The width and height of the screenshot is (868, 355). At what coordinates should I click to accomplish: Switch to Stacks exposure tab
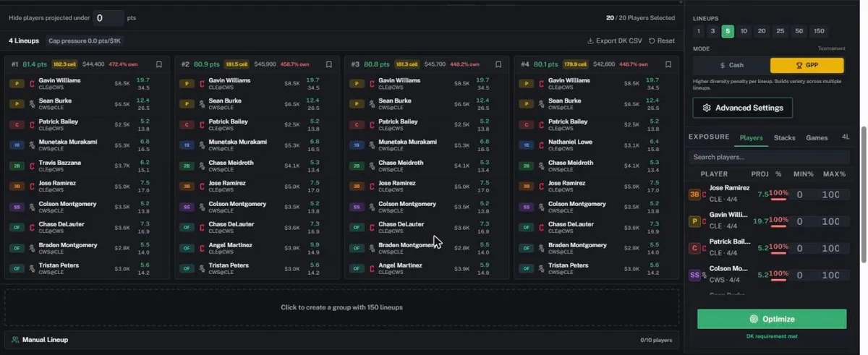click(784, 137)
